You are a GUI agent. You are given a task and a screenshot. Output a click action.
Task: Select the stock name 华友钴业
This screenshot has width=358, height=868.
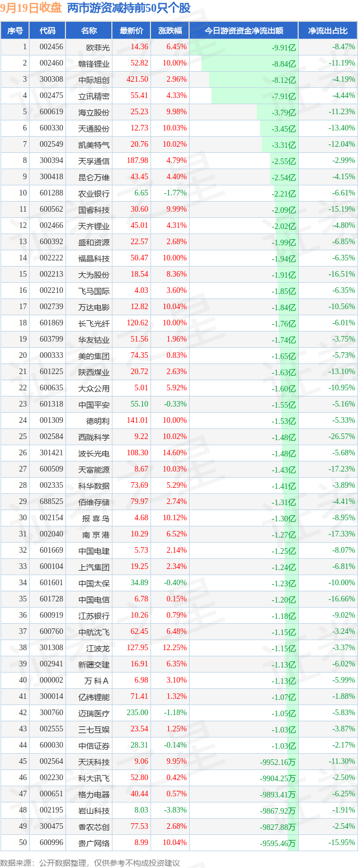pos(94,339)
